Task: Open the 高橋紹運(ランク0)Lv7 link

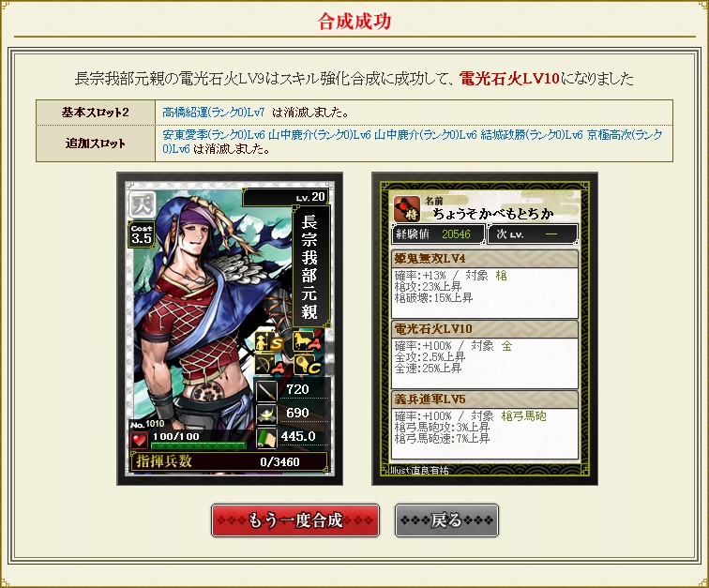Action: tap(214, 113)
